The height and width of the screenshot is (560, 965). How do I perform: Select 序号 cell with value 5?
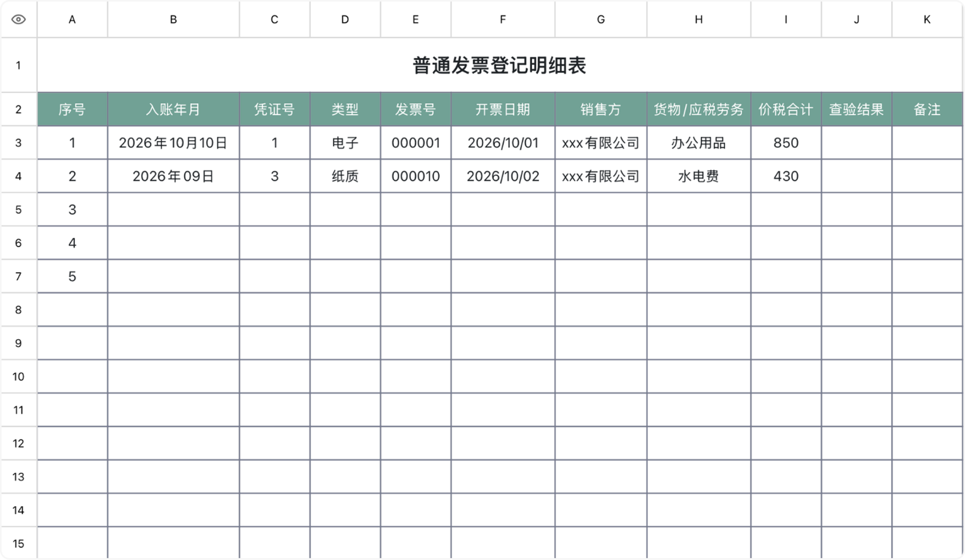72,276
